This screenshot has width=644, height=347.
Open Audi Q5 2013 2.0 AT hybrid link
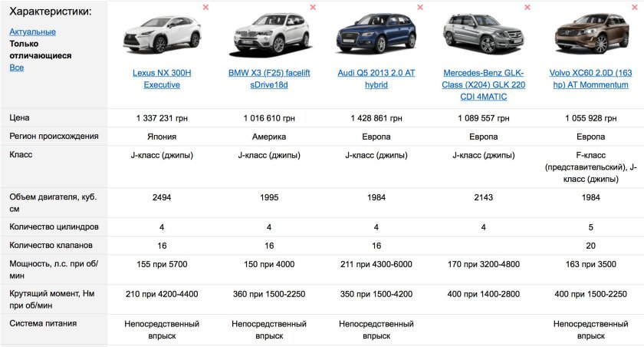tap(376, 79)
